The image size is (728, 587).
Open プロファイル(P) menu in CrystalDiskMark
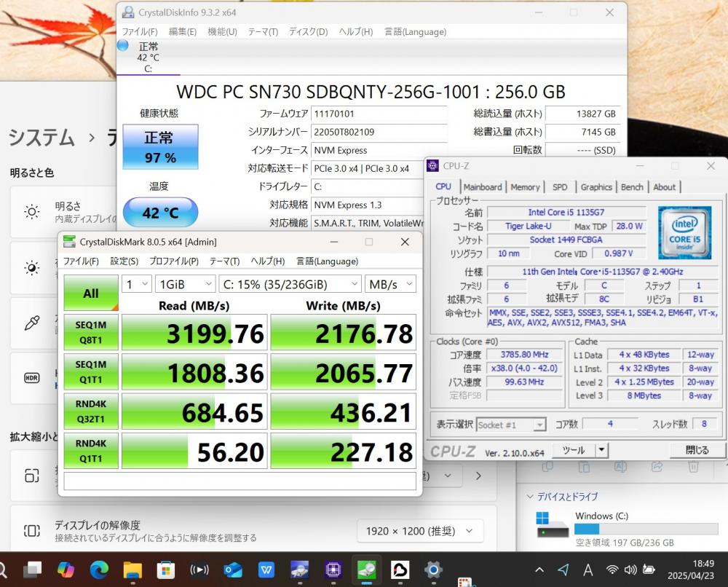pos(174,261)
